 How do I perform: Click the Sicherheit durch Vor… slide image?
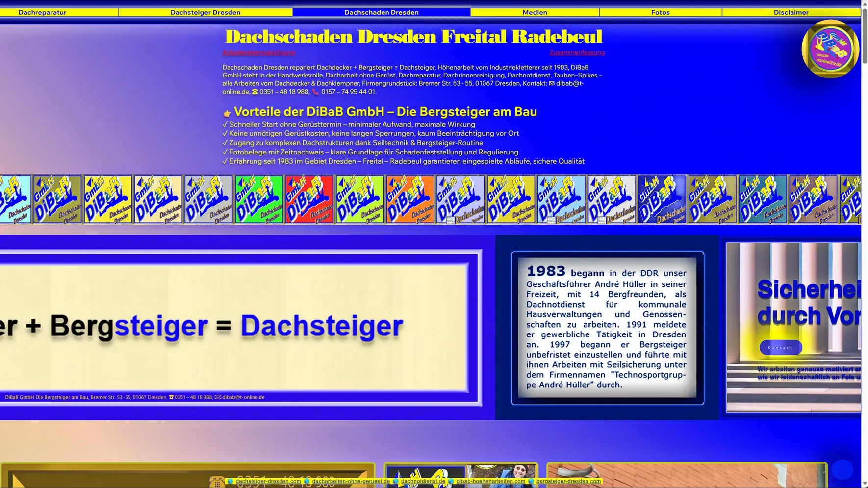(x=793, y=328)
